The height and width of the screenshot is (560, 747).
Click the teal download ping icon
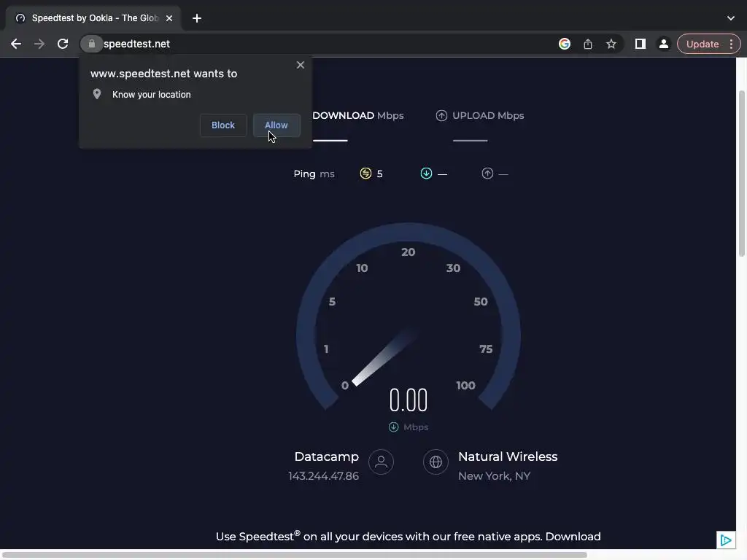tap(426, 174)
